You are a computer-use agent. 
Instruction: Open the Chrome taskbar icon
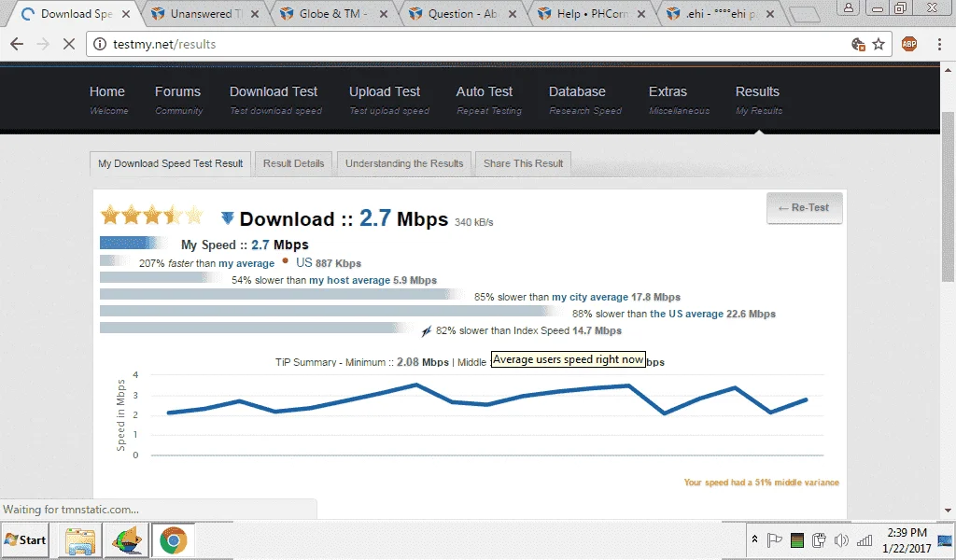173,540
